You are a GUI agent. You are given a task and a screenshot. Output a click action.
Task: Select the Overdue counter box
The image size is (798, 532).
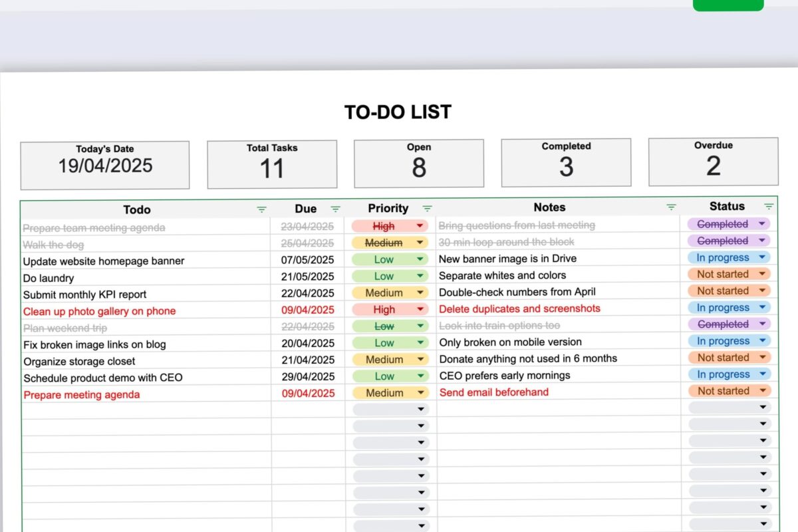(x=713, y=162)
